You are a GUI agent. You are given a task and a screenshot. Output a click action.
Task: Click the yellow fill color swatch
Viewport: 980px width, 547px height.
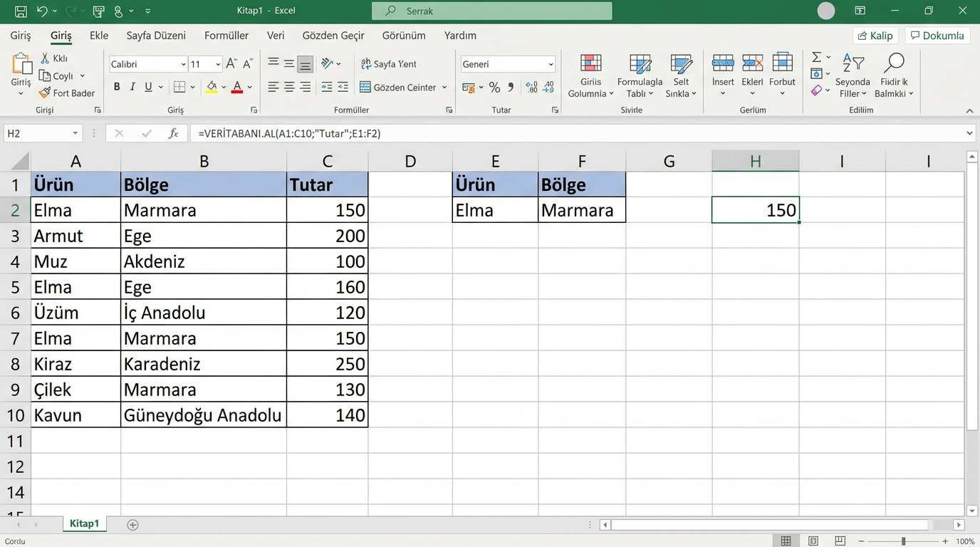click(212, 87)
